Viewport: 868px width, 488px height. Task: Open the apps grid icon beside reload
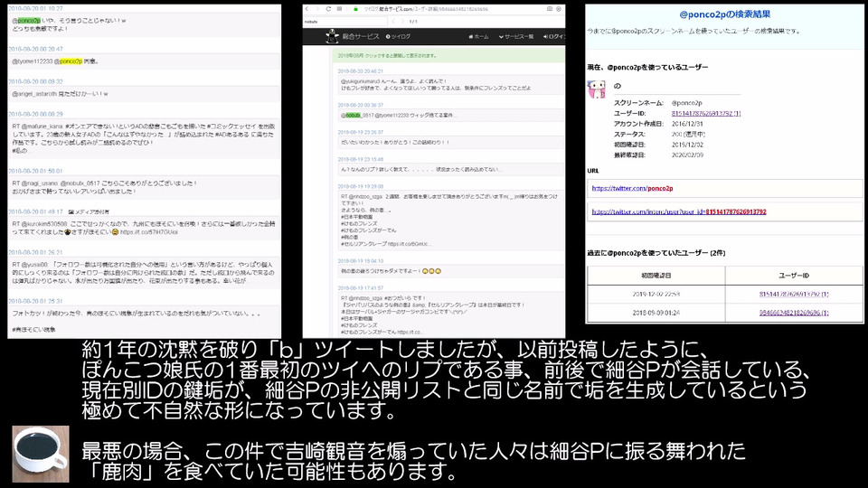(339, 9)
